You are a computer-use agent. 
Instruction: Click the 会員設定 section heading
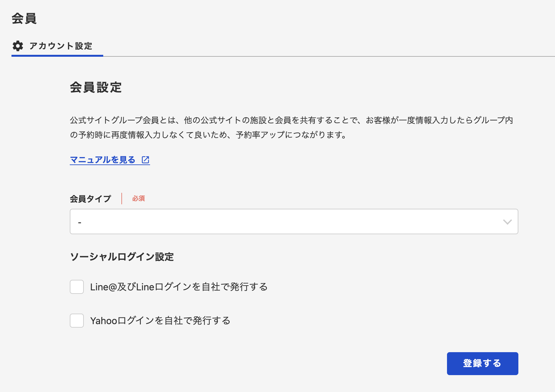(x=96, y=87)
